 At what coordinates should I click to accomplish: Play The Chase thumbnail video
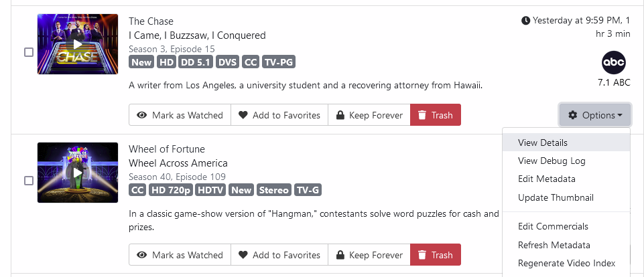tap(78, 44)
